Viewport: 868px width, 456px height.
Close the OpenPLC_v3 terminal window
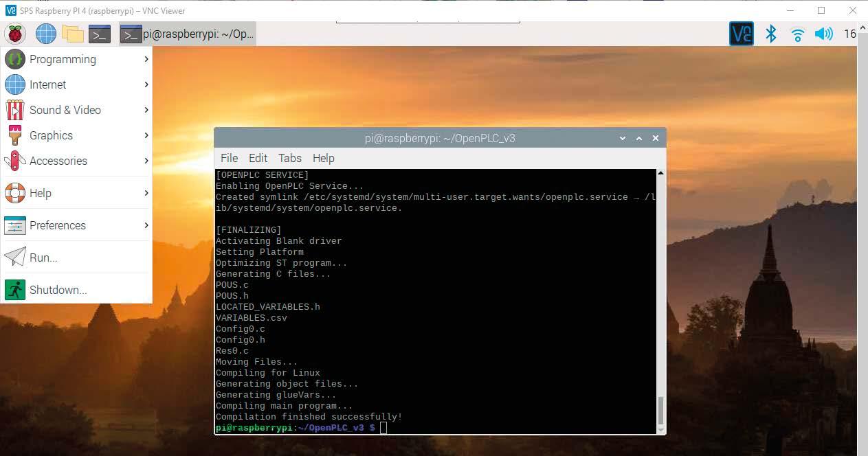[x=656, y=138]
